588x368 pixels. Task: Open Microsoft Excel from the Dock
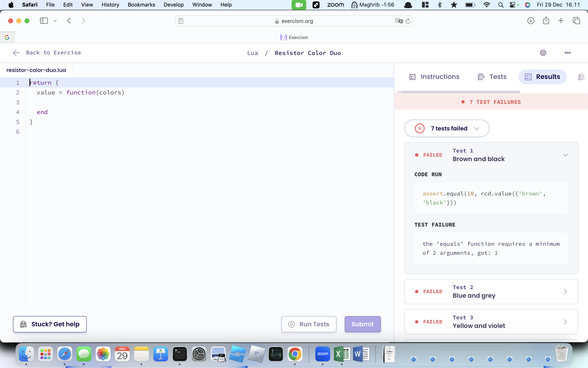(x=341, y=354)
